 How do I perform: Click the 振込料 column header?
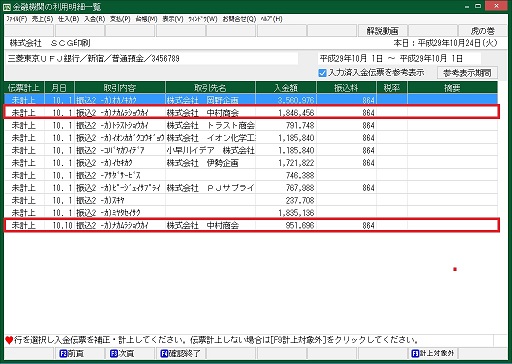(x=346, y=88)
